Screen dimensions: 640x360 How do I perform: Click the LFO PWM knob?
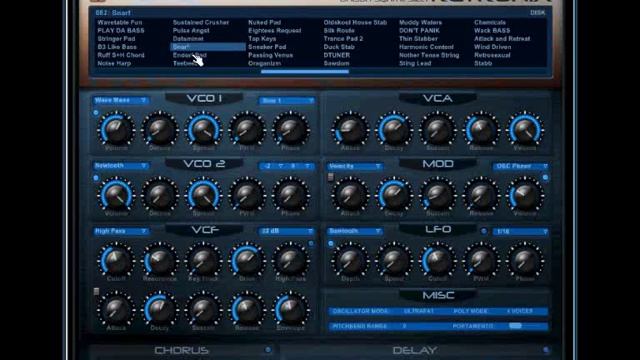pos(481,260)
